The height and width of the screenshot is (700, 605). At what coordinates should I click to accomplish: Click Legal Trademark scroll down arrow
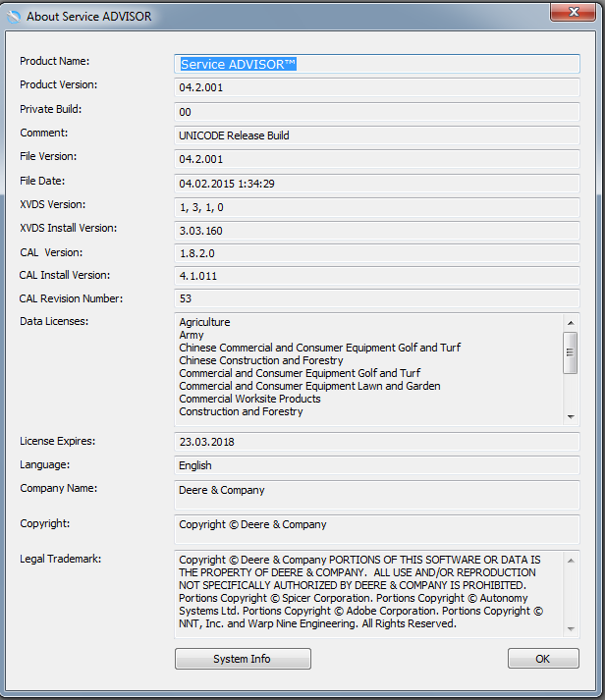click(571, 629)
